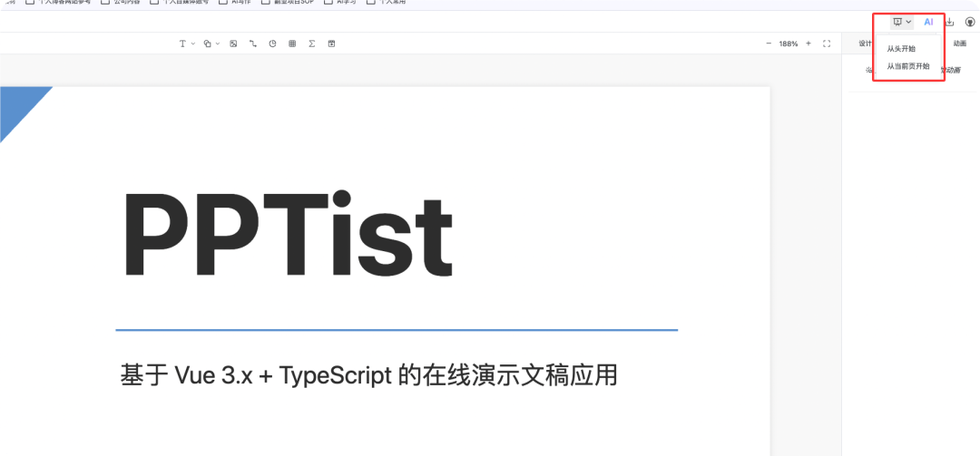Select the insert shape tool

[x=208, y=44]
